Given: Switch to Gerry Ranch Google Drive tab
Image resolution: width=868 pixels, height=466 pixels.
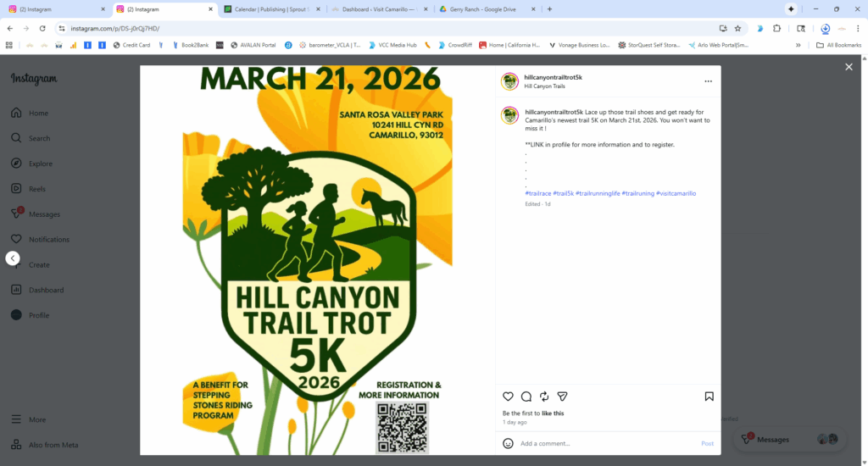Looking at the screenshot, I should click(486, 9).
